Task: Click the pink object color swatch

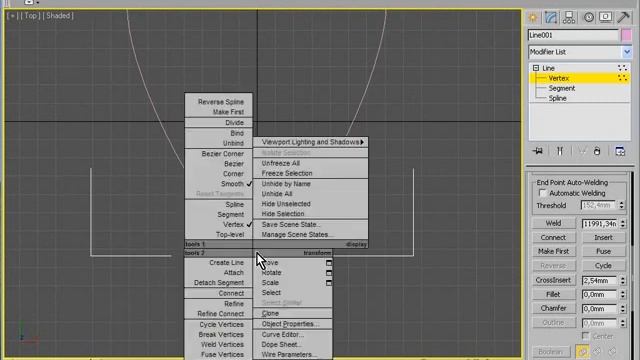Action: click(627, 35)
